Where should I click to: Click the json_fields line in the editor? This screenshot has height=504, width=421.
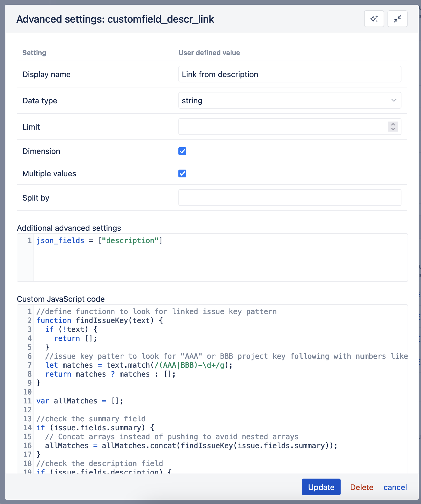(99, 241)
